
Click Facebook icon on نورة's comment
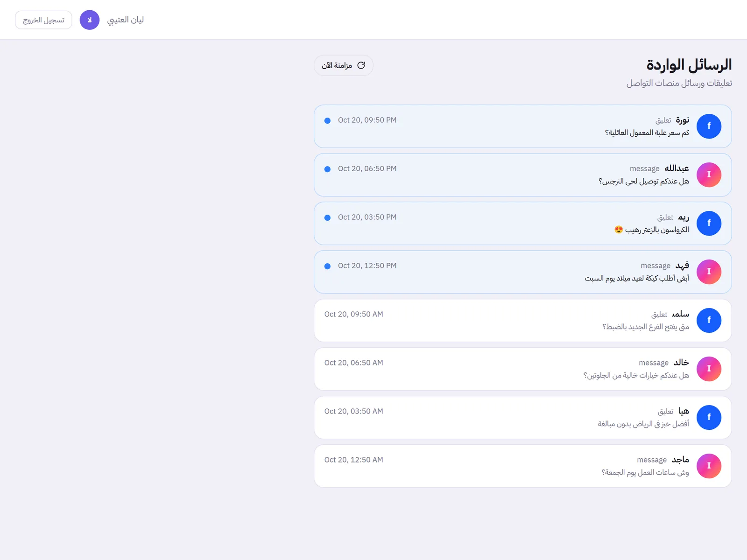pyautogui.click(x=709, y=126)
